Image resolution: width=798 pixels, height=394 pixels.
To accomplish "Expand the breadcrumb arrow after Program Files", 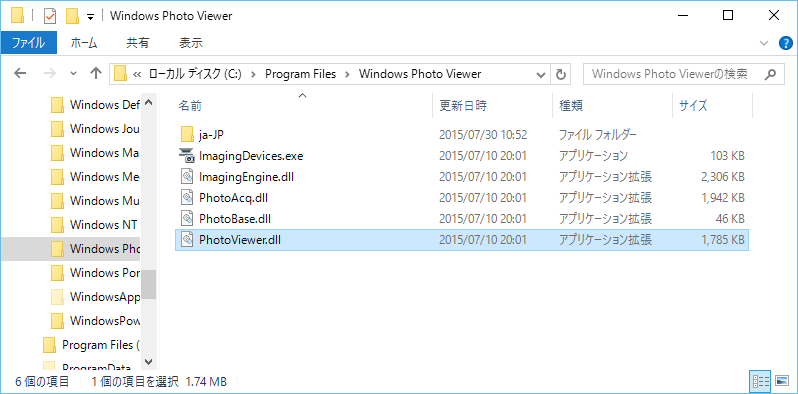I will (x=347, y=74).
